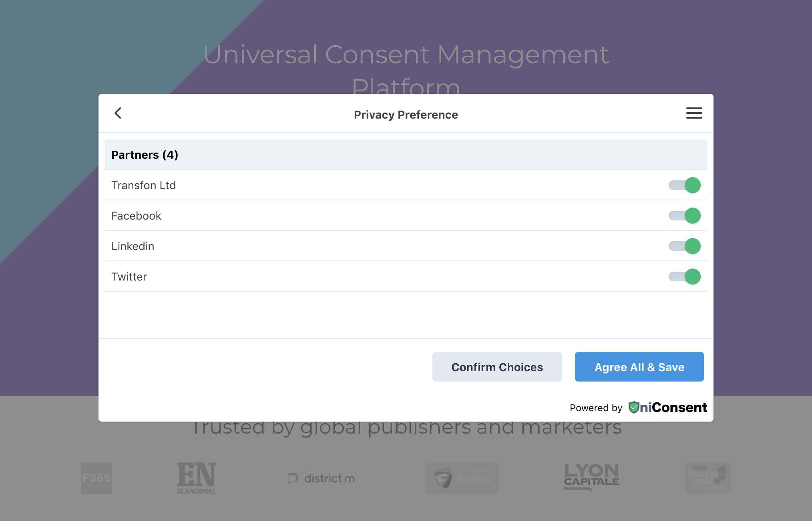The width and height of the screenshot is (812, 521).
Task: Click the El Nacional logo
Action: point(196,478)
